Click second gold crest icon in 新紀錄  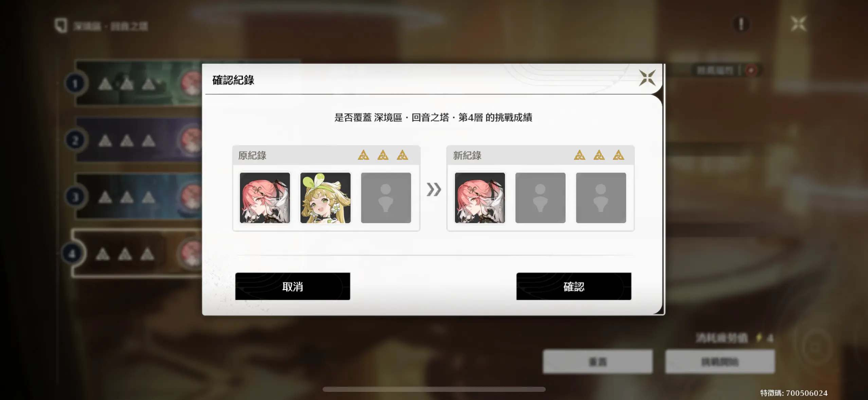pos(599,155)
